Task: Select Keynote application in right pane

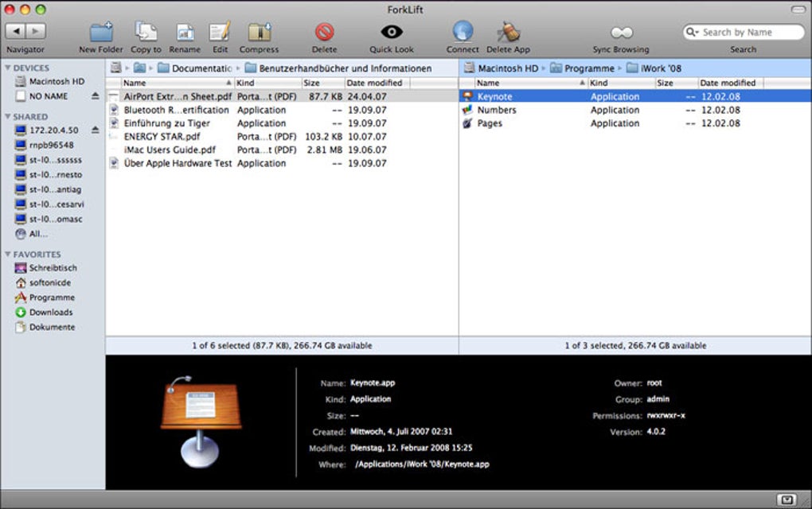Action: tap(635, 96)
